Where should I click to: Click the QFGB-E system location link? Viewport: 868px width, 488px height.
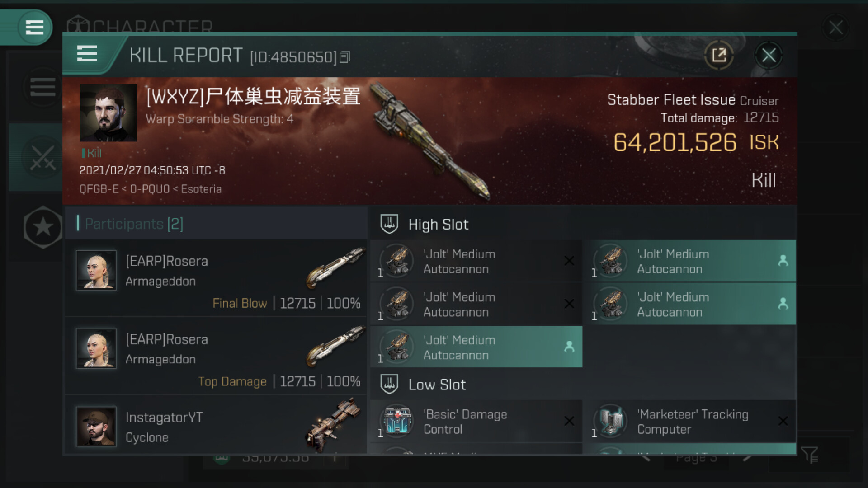click(99, 189)
